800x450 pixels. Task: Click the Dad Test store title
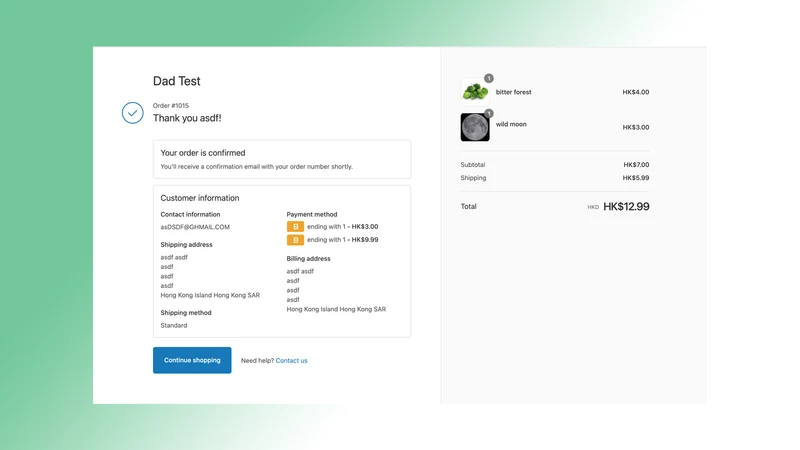(177, 81)
